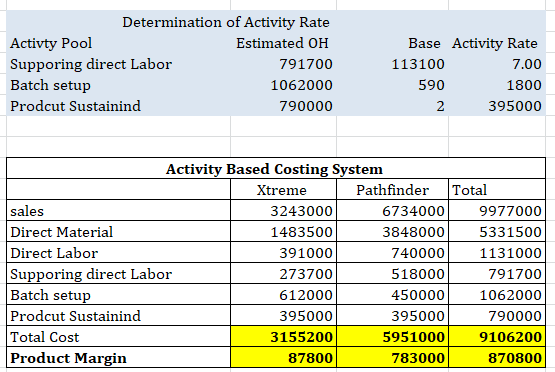Click Batch setup label in Activity Rate table
555x372 pixels.
tap(50, 85)
